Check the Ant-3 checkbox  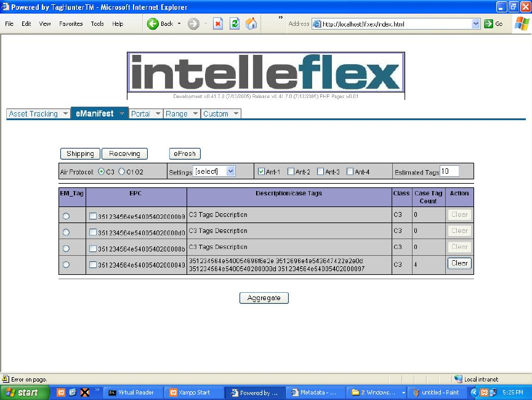[x=320, y=171]
